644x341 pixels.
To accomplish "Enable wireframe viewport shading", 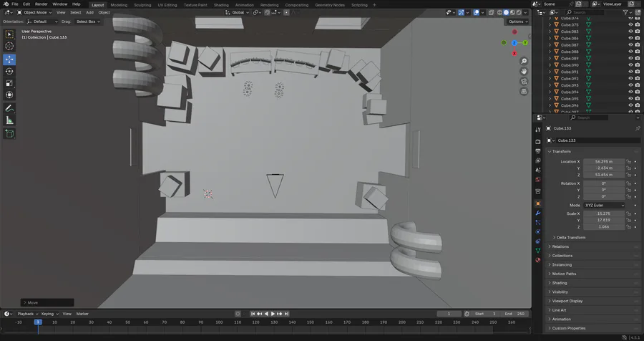I will click(x=500, y=13).
